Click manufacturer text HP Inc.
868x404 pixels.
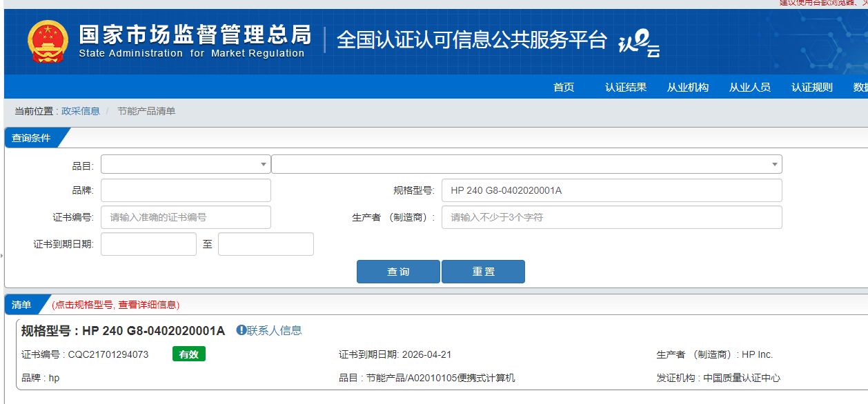click(x=757, y=354)
